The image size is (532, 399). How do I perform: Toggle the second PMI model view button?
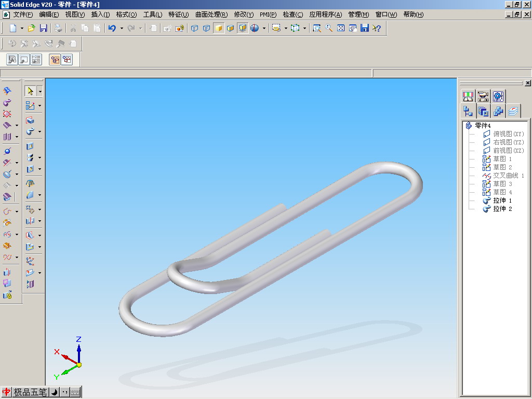pos(67,60)
